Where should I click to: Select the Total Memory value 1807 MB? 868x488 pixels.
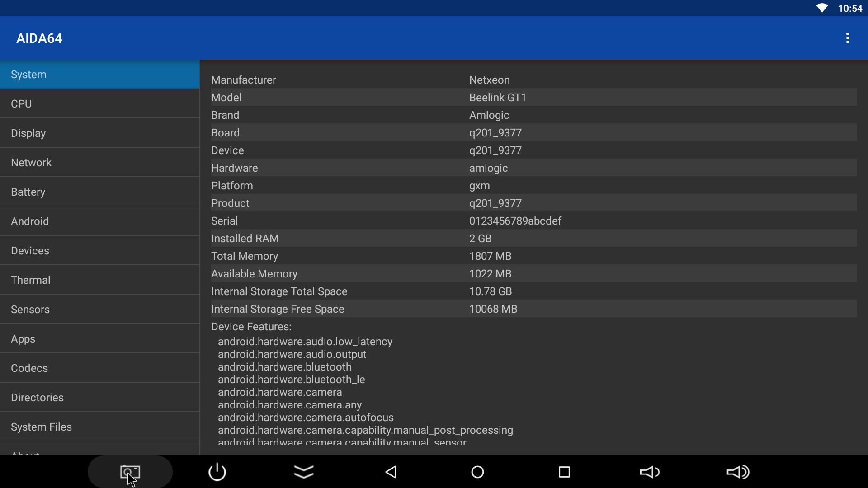coord(490,256)
